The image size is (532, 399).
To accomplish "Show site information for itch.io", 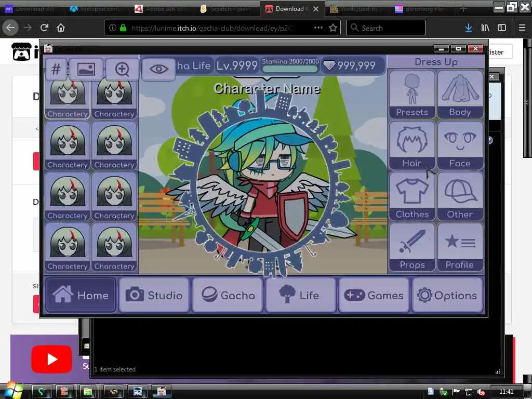I will [x=113, y=28].
